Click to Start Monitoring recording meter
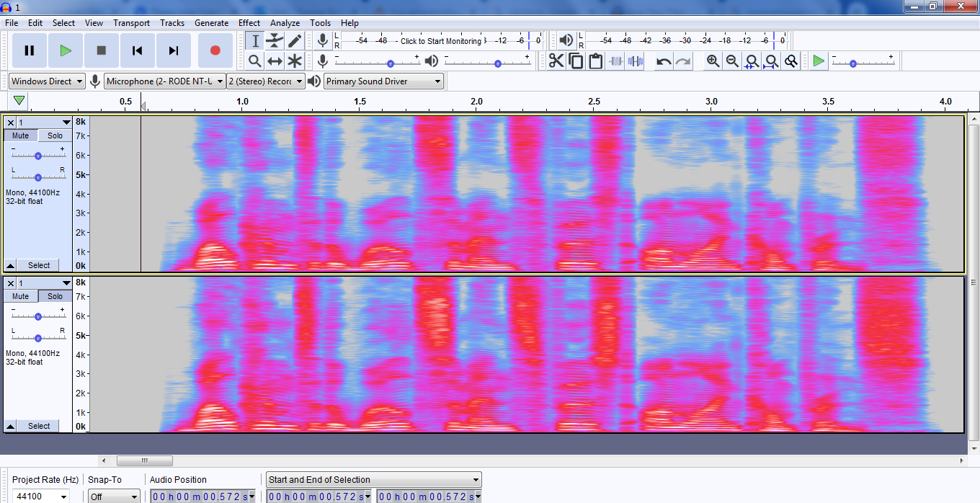Viewport: 980px width, 503px height. 440,41
